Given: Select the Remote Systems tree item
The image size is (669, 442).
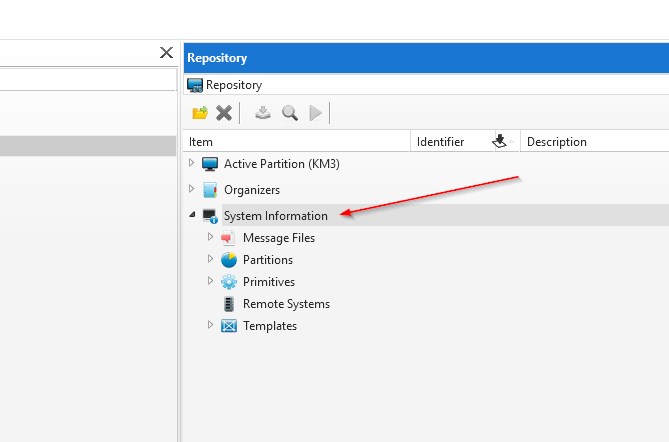Looking at the screenshot, I should [286, 304].
